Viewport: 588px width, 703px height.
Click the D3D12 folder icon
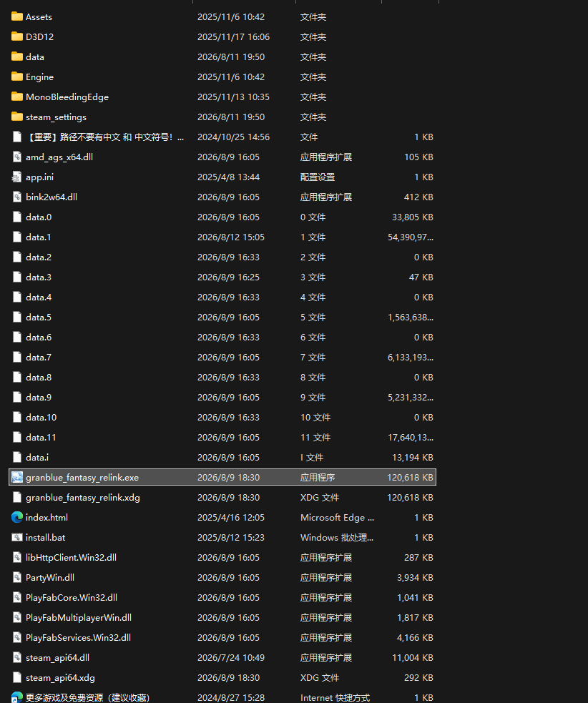pos(17,36)
